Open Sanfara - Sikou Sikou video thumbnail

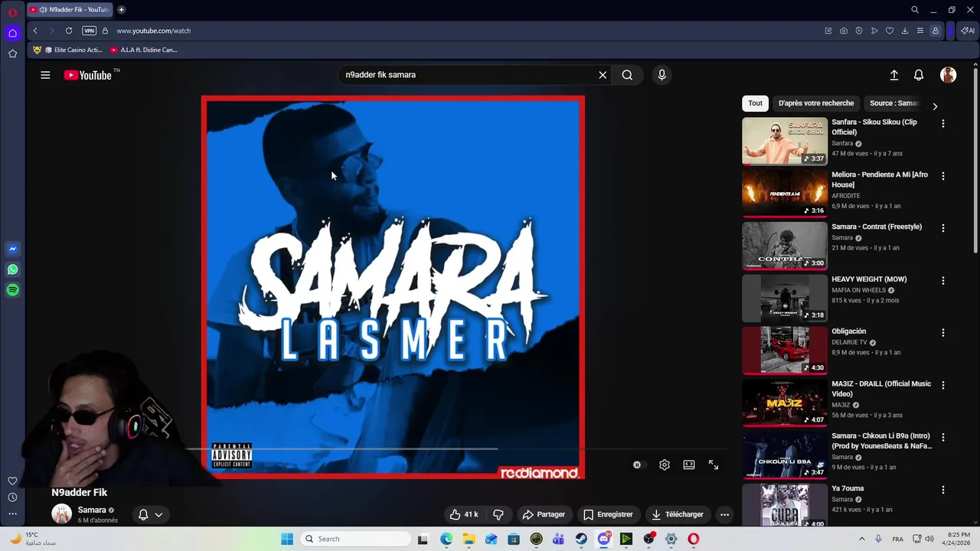tap(785, 141)
